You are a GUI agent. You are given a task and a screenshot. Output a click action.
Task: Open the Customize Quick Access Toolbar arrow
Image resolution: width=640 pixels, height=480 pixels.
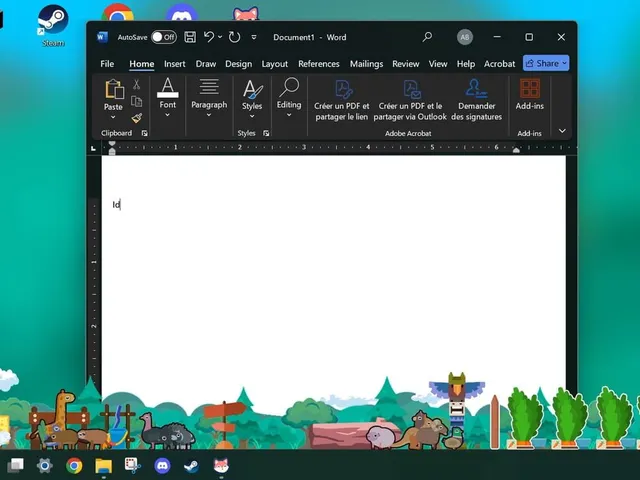click(x=254, y=37)
